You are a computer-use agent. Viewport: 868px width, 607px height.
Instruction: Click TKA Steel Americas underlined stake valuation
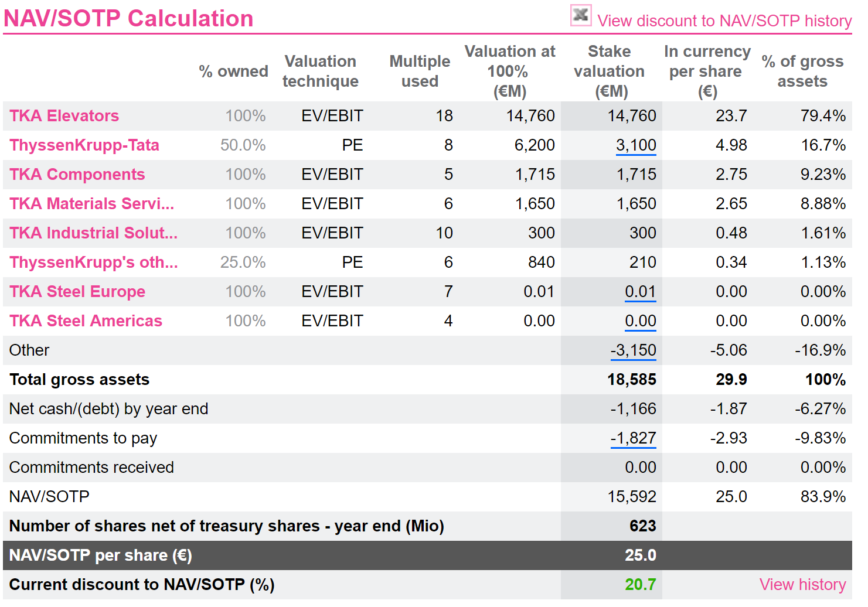click(641, 321)
